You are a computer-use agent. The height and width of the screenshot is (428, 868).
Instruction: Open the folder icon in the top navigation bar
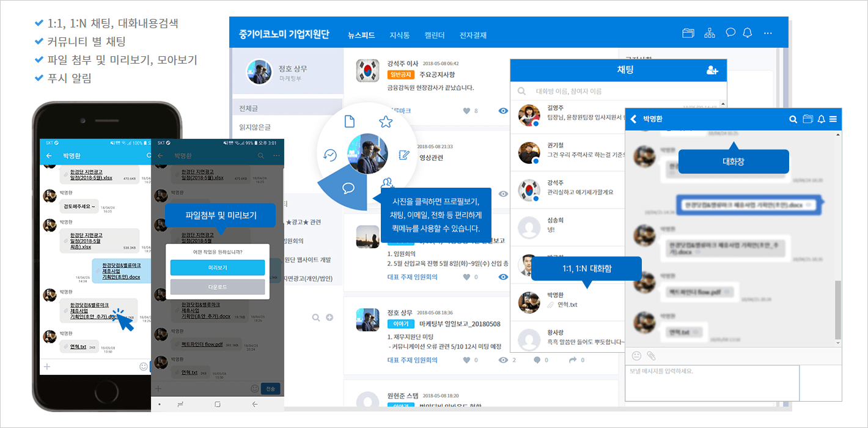(688, 33)
